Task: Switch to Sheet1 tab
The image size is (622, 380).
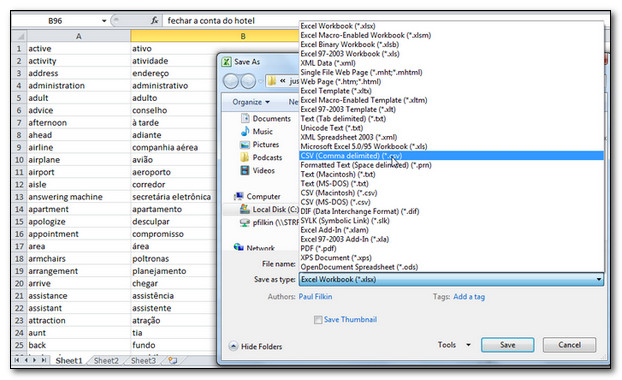Action: [x=69, y=360]
